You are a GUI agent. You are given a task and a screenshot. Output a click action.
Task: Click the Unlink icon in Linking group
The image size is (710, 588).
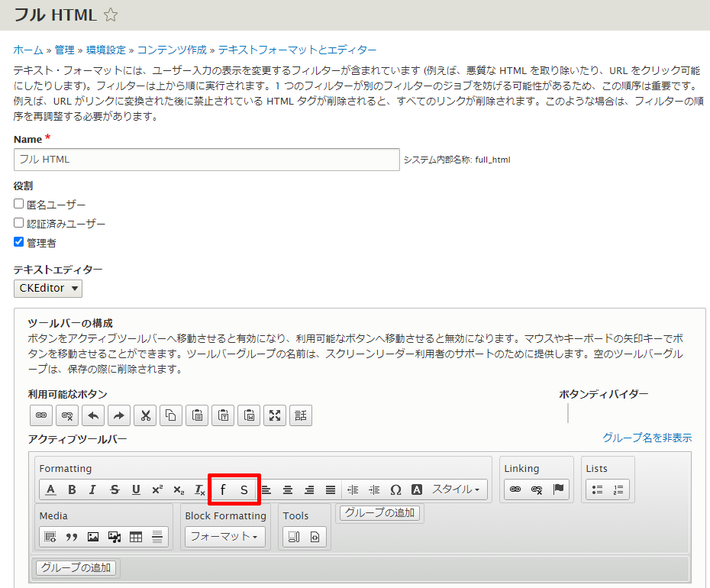coord(537,489)
